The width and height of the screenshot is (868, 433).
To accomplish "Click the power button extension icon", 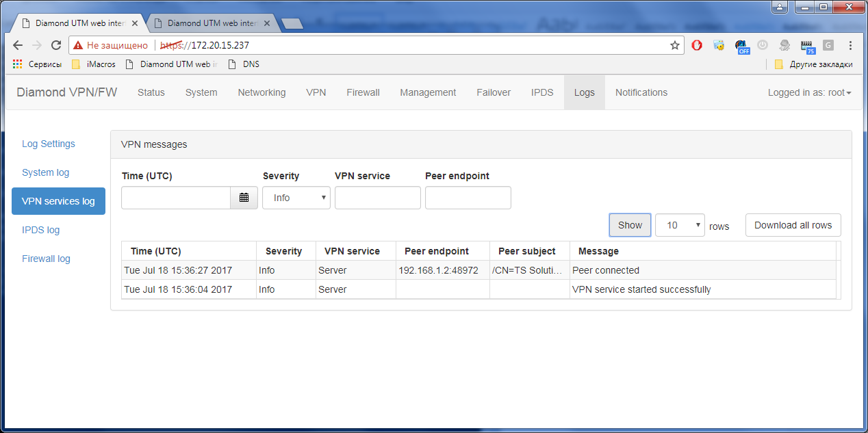I will 762,45.
